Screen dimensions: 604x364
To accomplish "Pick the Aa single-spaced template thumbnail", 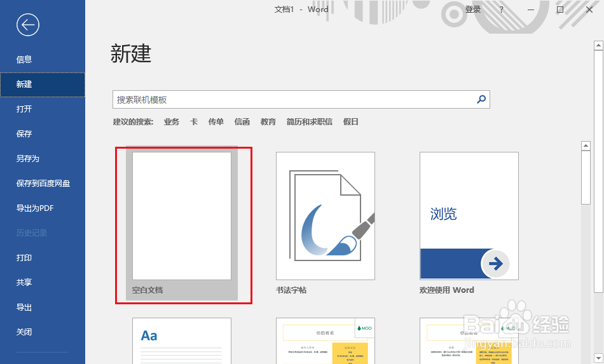I will (182, 341).
